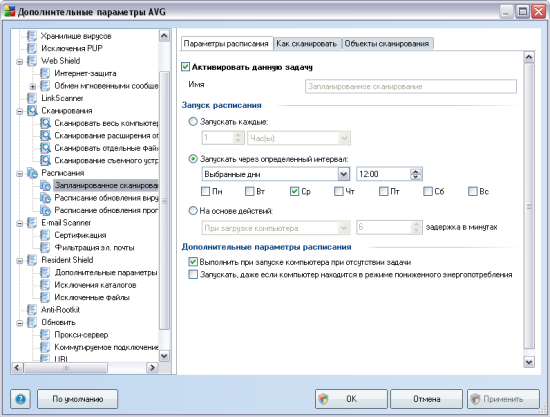The image size is (550, 417).
Task: Click the Web Shield tree icon
Action: click(32, 61)
